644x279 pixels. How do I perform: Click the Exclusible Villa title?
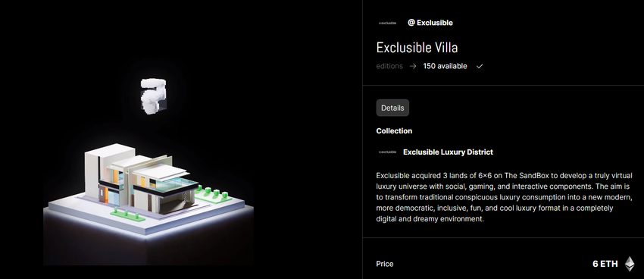[x=417, y=48]
